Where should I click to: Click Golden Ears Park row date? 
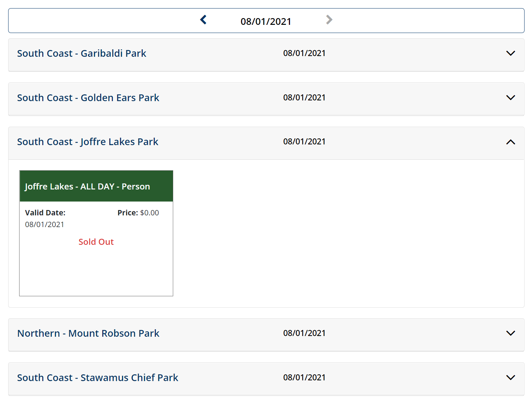(x=304, y=98)
